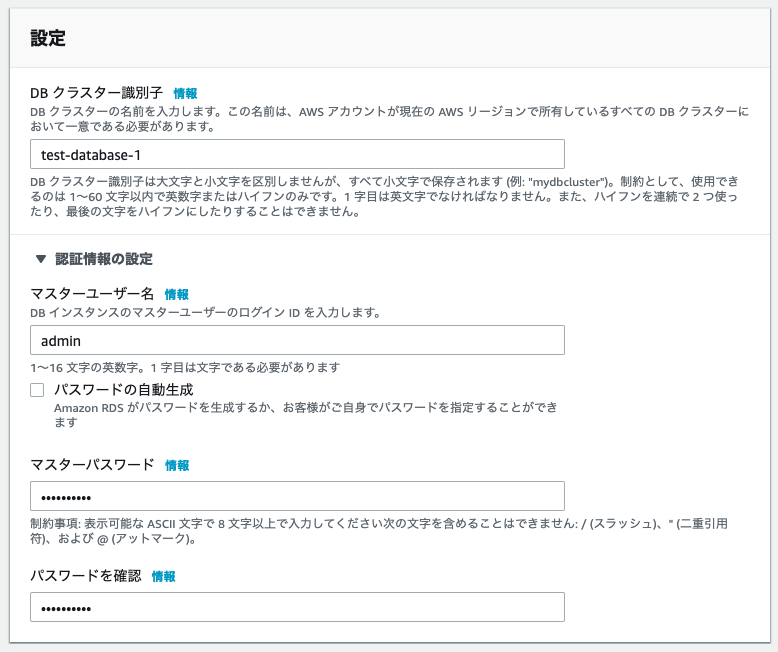Select the 設定 panel heading text
778x652 pixels.
point(48,38)
